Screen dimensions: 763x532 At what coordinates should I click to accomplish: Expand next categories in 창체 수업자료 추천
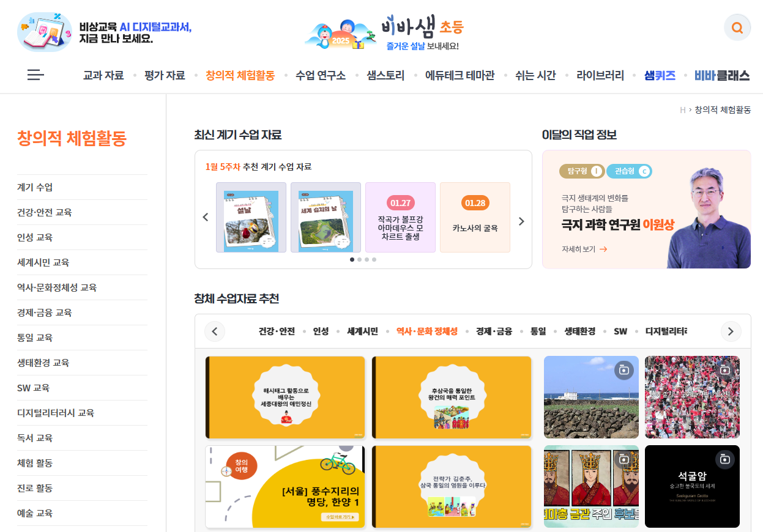click(x=731, y=331)
